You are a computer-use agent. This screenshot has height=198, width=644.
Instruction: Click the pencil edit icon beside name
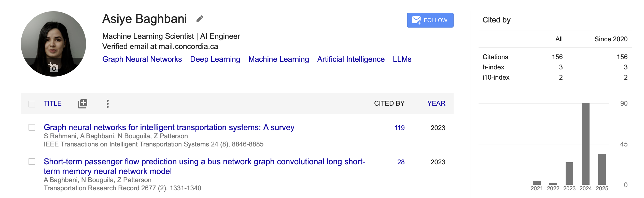point(200,19)
